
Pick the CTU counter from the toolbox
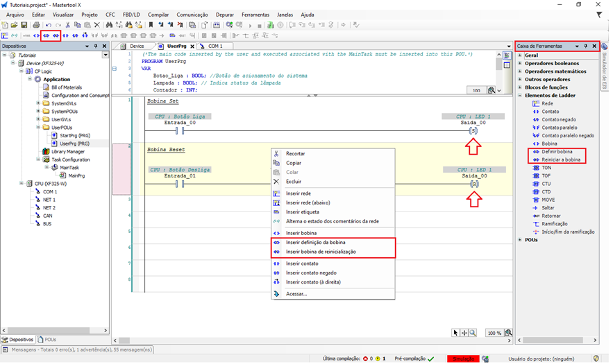(x=546, y=184)
